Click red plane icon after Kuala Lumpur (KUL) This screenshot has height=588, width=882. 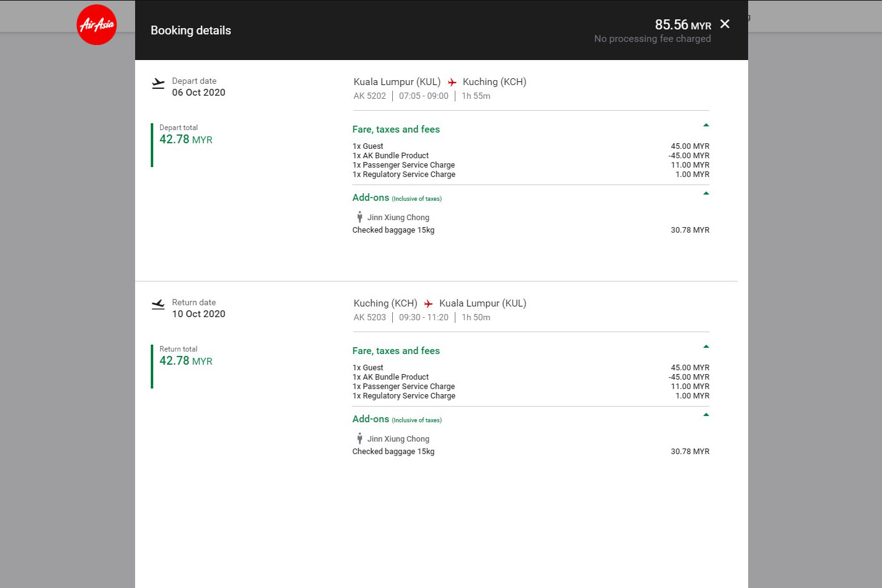pos(452,83)
